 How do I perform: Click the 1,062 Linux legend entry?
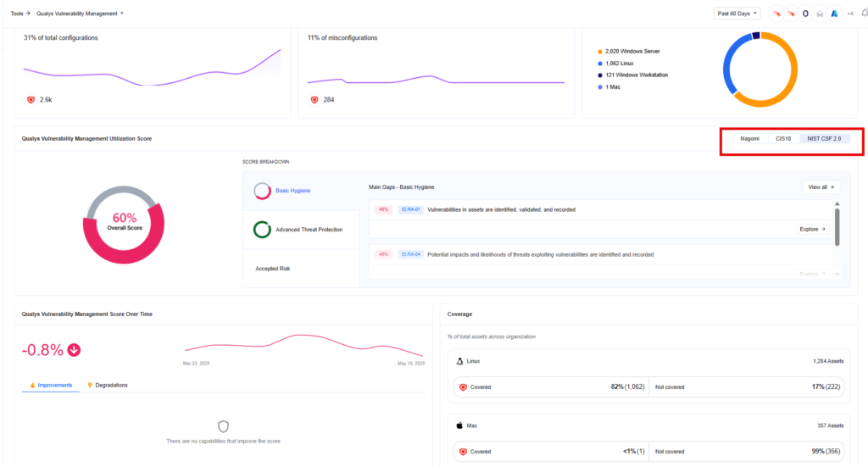(x=615, y=64)
